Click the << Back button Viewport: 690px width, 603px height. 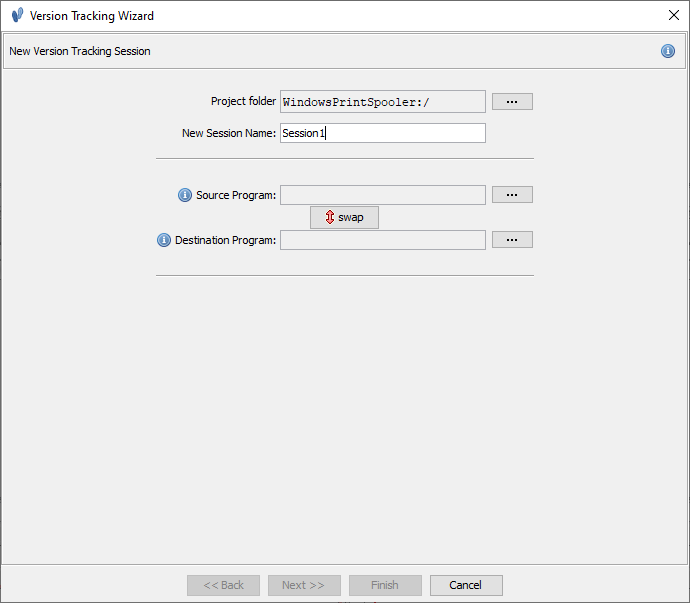click(223, 585)
